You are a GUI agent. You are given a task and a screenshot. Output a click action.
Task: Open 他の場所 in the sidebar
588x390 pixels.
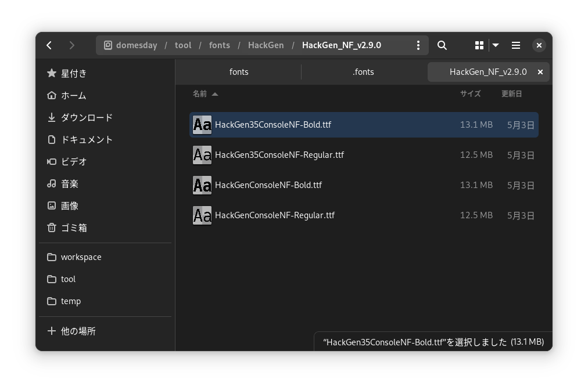click(105, 331)
